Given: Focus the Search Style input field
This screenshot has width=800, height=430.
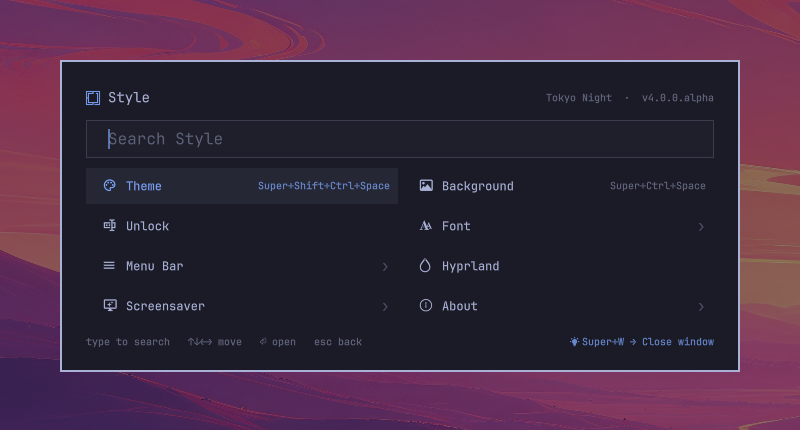Looking at the screenshot, I should click(x=399, y=139).
